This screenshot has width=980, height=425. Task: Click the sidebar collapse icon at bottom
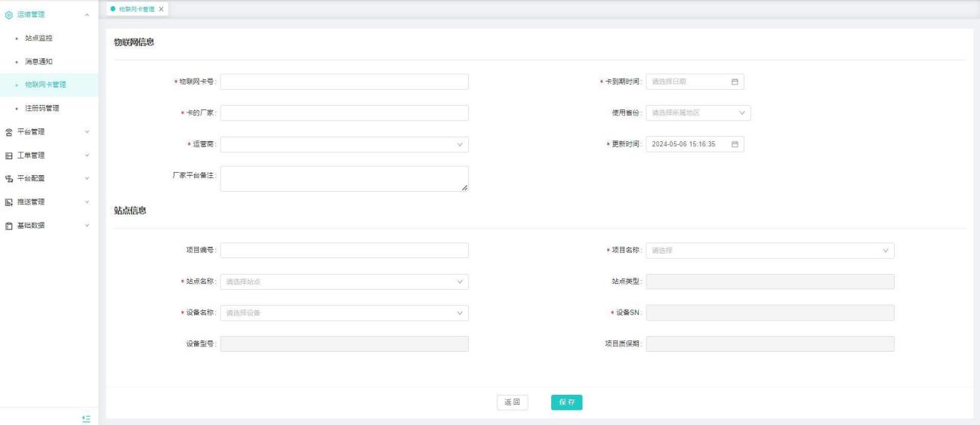(86, 417)
